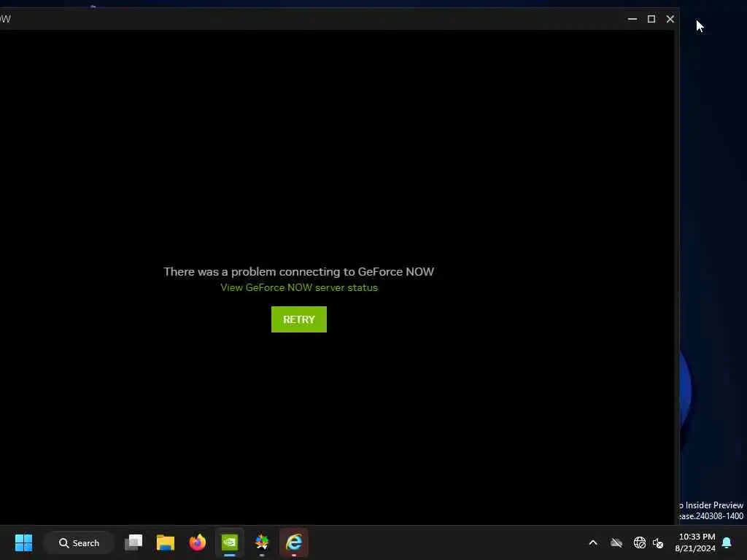Close the GeForce NOW window
This screenshot has height=560, width=747.
(x=670, y=19)
